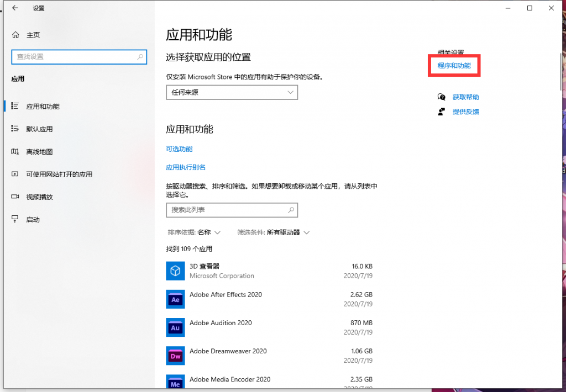
Task: Select the 视频播放 video icon
Action: pyautogui.click(x=15, y=197)
